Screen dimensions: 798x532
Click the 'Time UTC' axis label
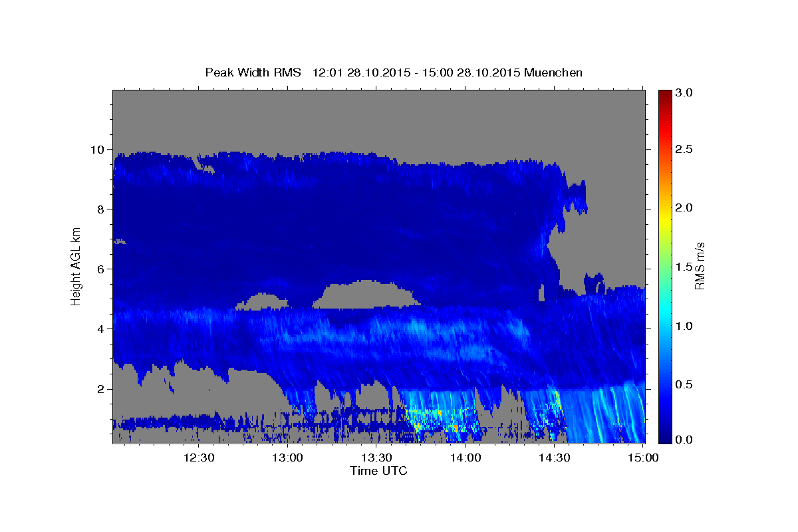pos(378,471)
